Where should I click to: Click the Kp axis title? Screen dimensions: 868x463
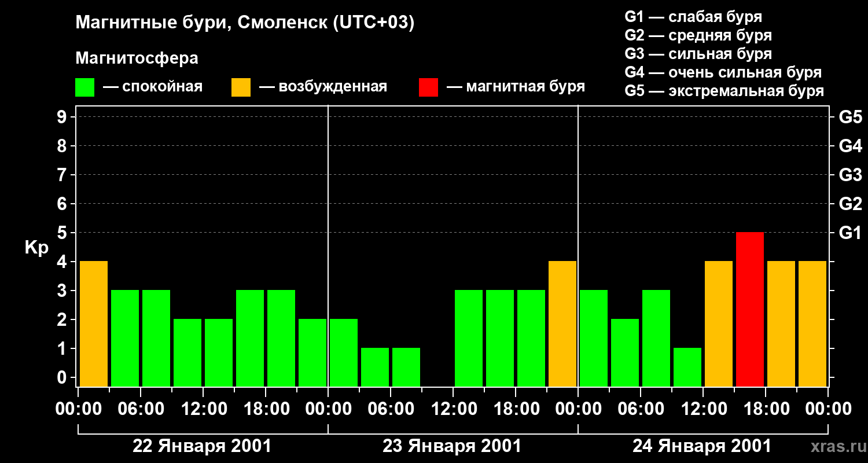pos(36,248)
